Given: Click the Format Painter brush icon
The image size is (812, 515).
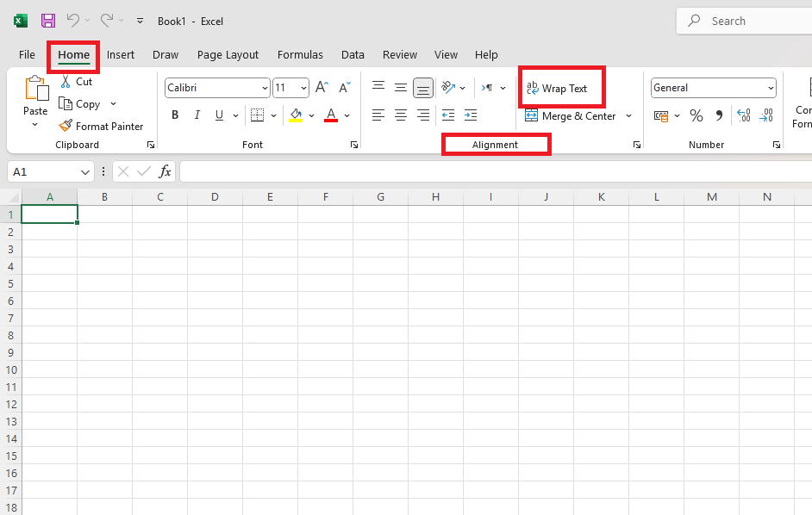Looking at the screenshot, I should click(x=66, y=126).
